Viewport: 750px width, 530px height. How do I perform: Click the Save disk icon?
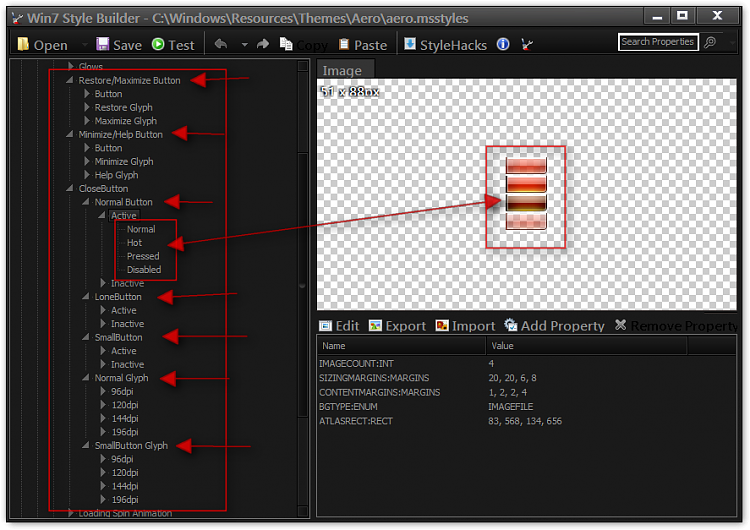coord(102,44)
